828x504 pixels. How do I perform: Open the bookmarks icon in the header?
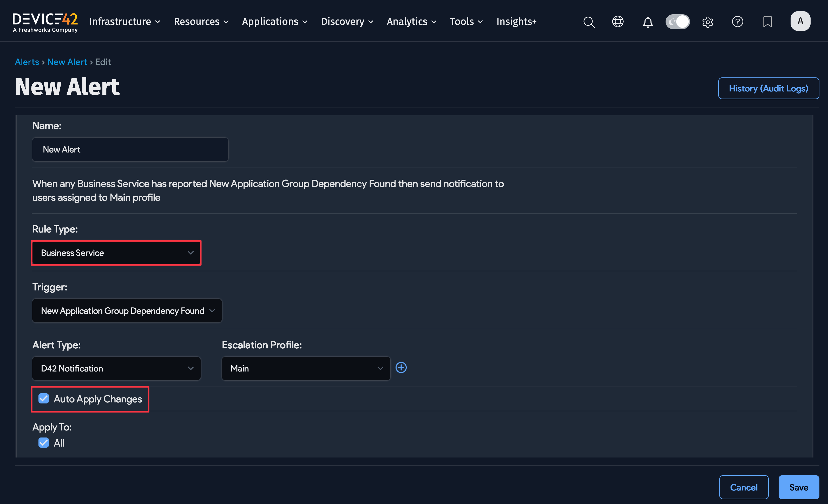click(767, 22)
